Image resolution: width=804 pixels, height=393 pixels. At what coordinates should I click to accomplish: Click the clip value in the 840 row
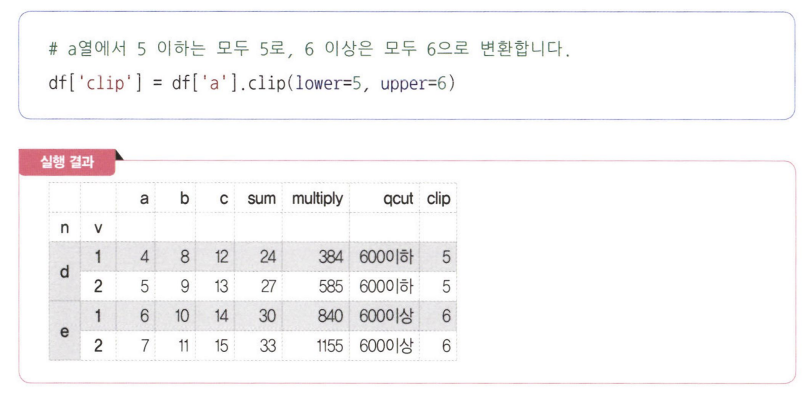(438, 316)
